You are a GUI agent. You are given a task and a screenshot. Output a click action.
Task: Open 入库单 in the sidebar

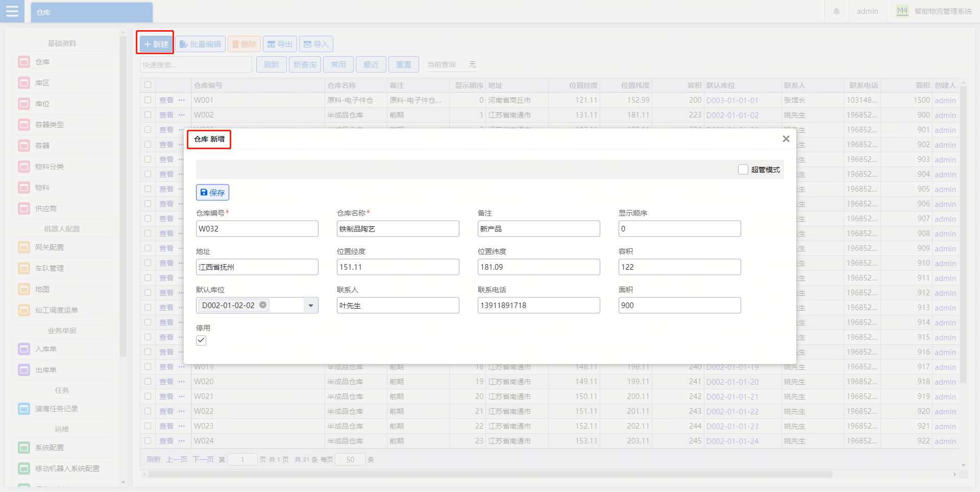click(62, 349)
